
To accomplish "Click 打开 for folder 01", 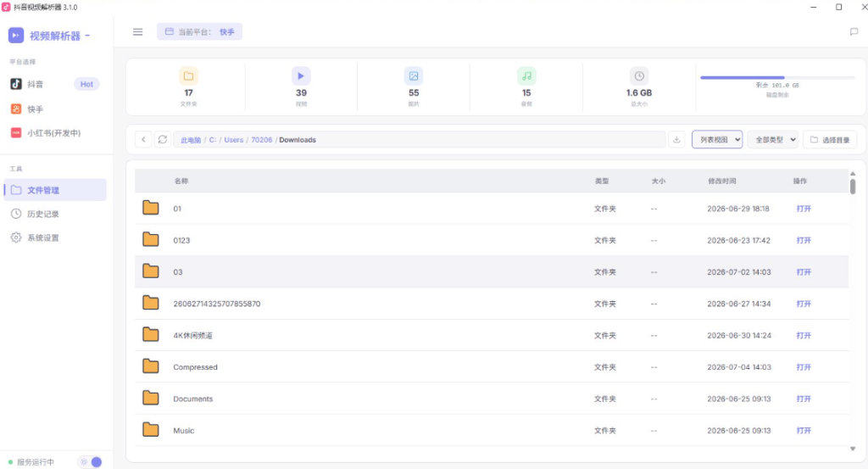I will [804, 209].
